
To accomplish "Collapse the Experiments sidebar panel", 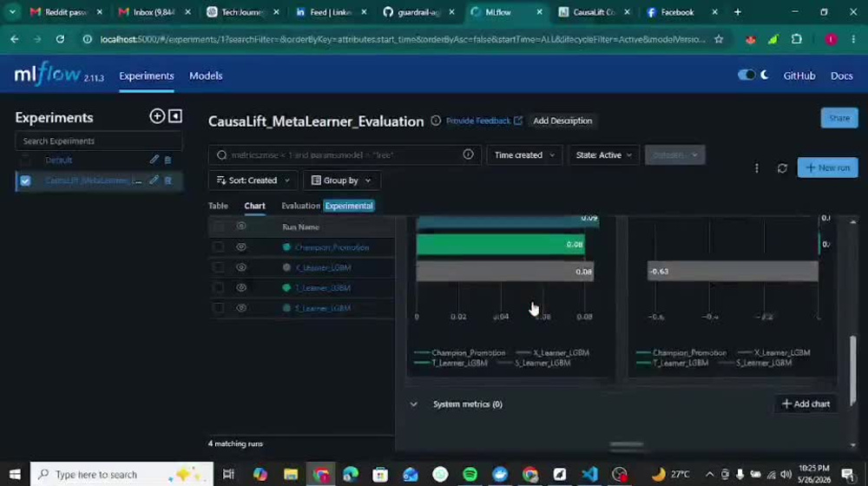I will [175, 116].
